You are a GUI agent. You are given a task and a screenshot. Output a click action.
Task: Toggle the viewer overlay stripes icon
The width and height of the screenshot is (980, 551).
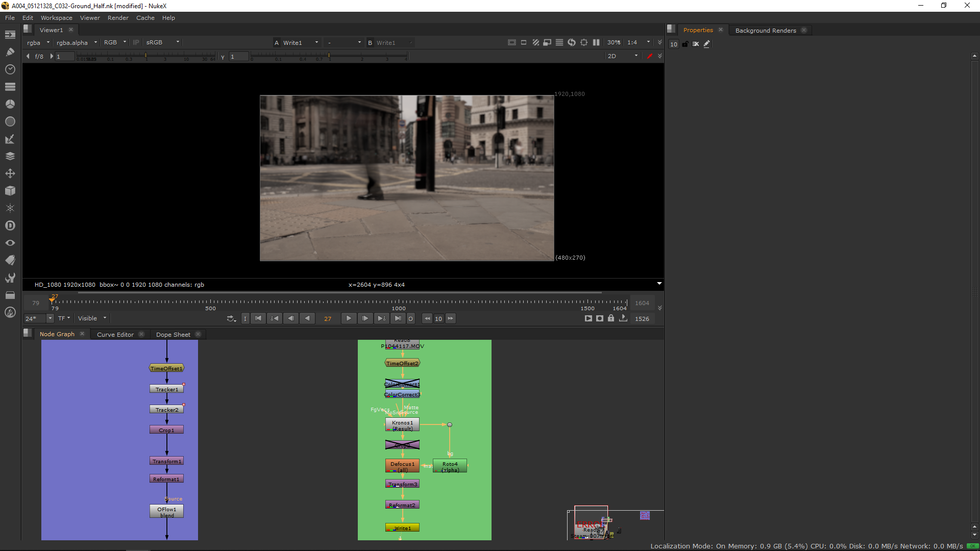coord(535,42)
